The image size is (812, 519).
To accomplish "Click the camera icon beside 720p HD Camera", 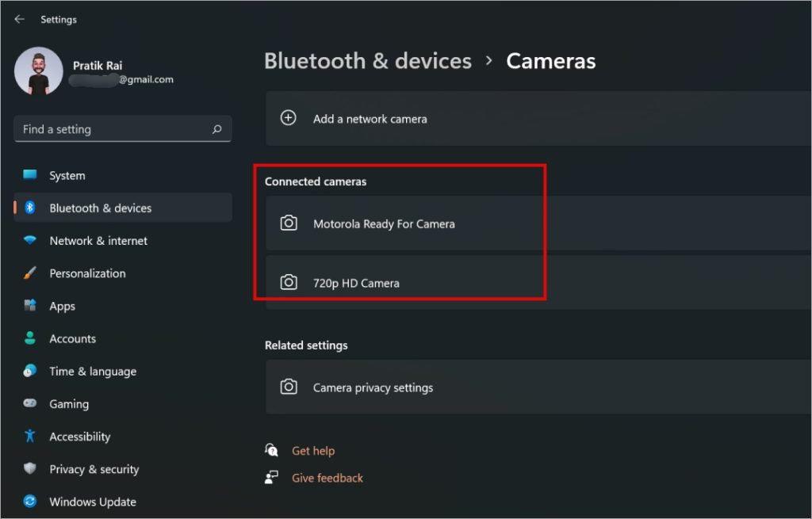I will point(289,282).
